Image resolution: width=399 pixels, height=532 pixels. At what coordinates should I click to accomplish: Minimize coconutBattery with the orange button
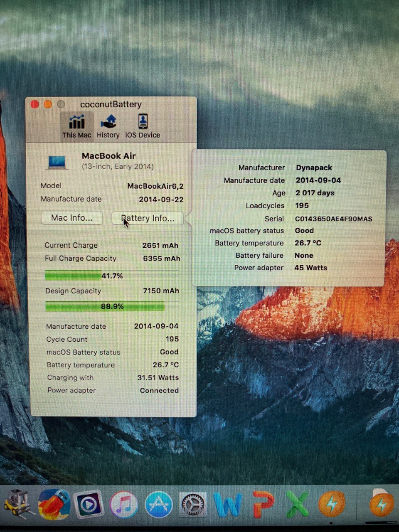pyautogui.click(x=48, y=104)
